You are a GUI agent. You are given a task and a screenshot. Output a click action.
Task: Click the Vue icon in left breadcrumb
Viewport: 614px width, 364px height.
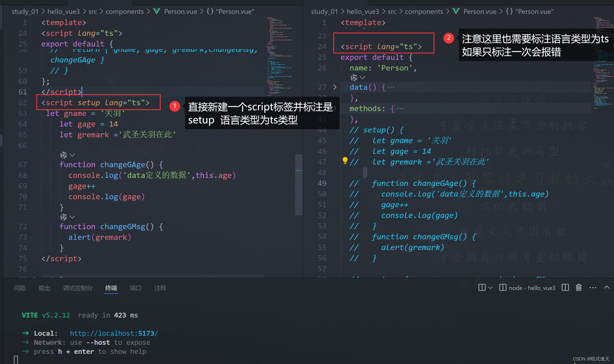coord(157,11)
